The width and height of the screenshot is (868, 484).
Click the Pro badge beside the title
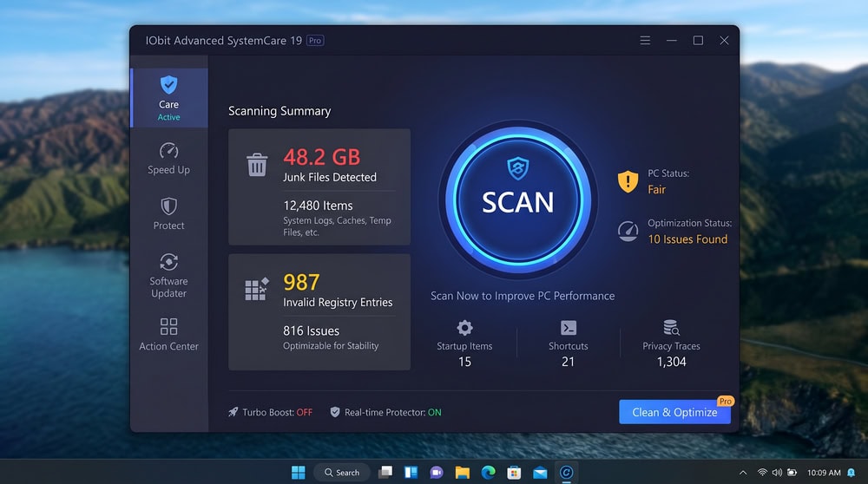(315, 41)
